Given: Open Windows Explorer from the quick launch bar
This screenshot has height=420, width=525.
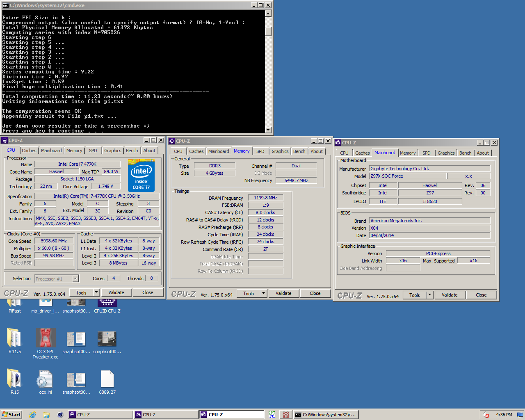Looking at the screenshot, I should point(46,415).
